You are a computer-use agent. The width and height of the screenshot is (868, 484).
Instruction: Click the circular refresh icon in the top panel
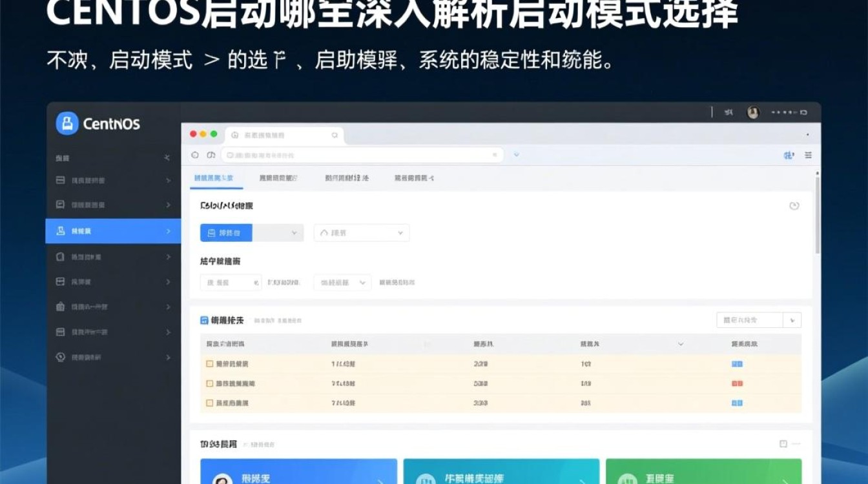(x=794, y=206)
